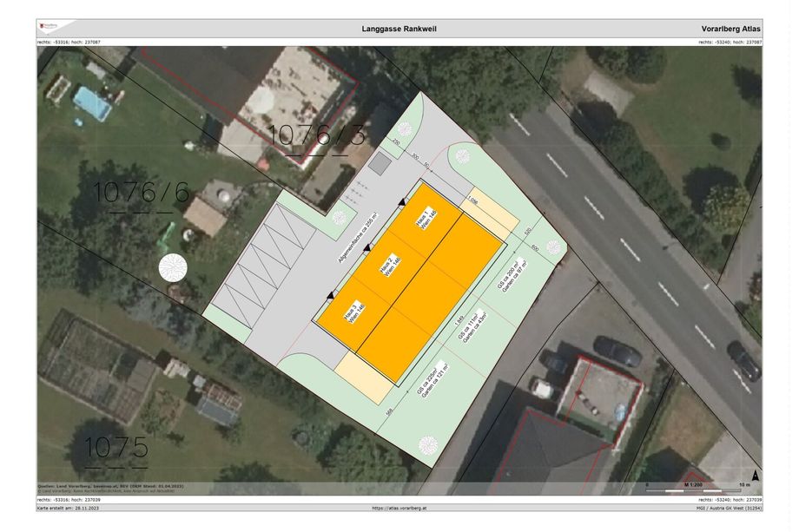Click the Haus 3 entrance arrow marker

[x=329, y=296]
